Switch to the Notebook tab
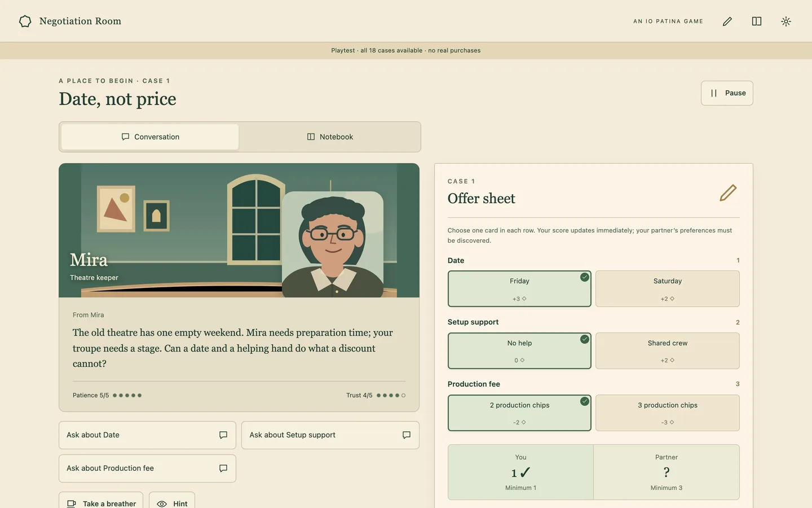This screenshot has width=812, height=508. [x=330, y=137]
